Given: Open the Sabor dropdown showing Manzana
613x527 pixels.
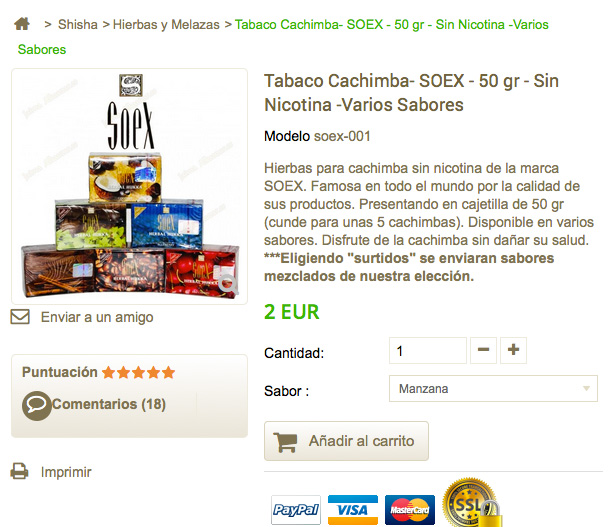Looking at the screenshot, I should point(493,388).
